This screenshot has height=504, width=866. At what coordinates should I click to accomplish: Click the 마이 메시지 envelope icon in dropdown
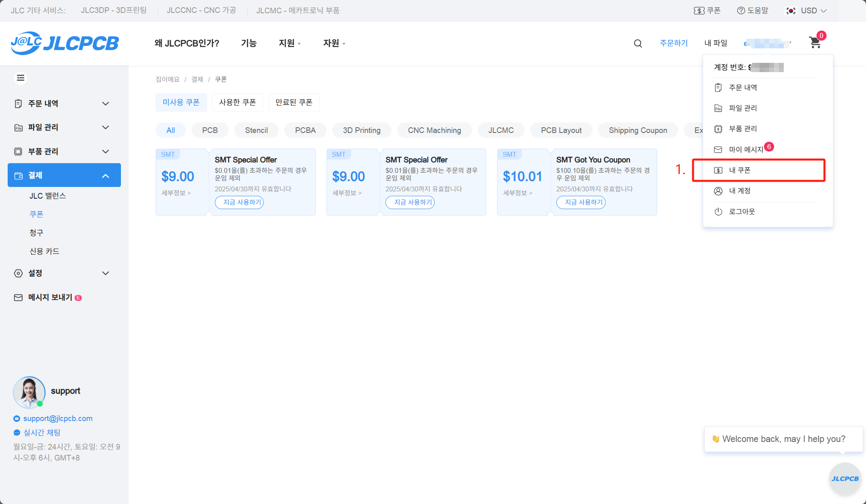point(718,149)
